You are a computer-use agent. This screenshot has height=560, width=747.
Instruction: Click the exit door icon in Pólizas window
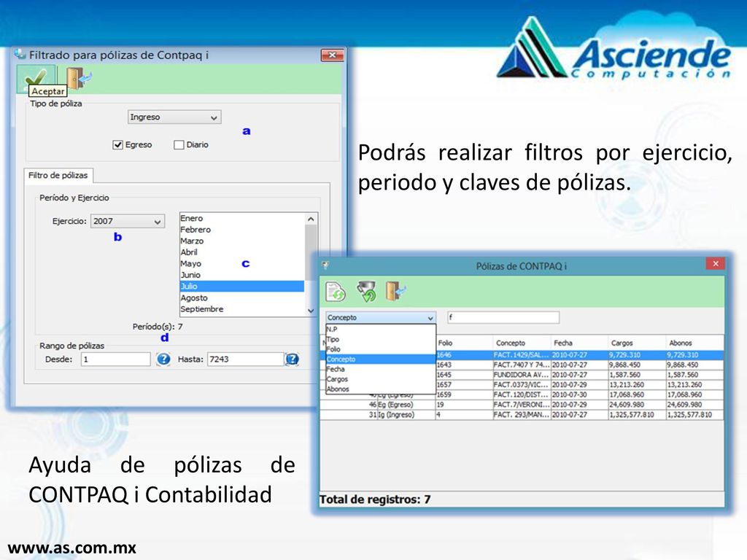click(395, 292)
